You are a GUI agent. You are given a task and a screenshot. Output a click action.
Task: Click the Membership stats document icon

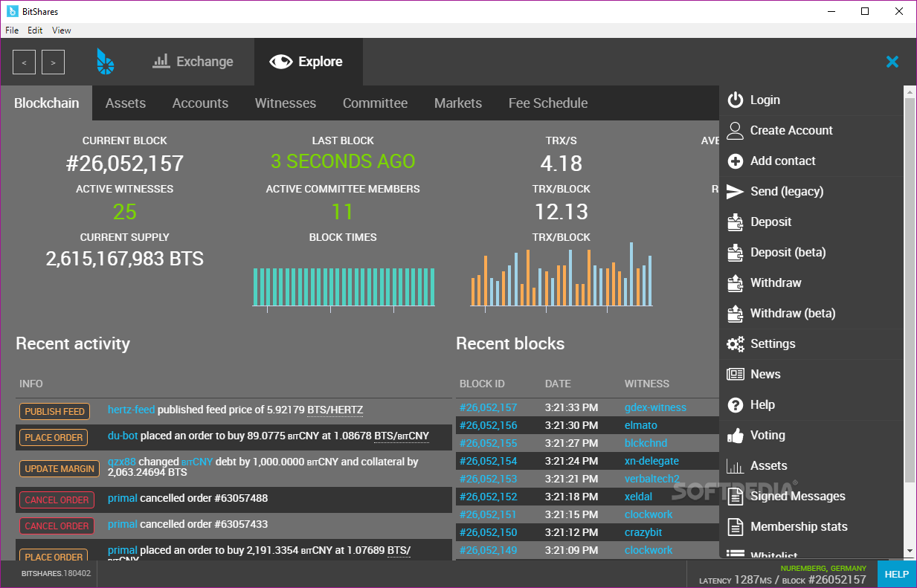point(736,527)
